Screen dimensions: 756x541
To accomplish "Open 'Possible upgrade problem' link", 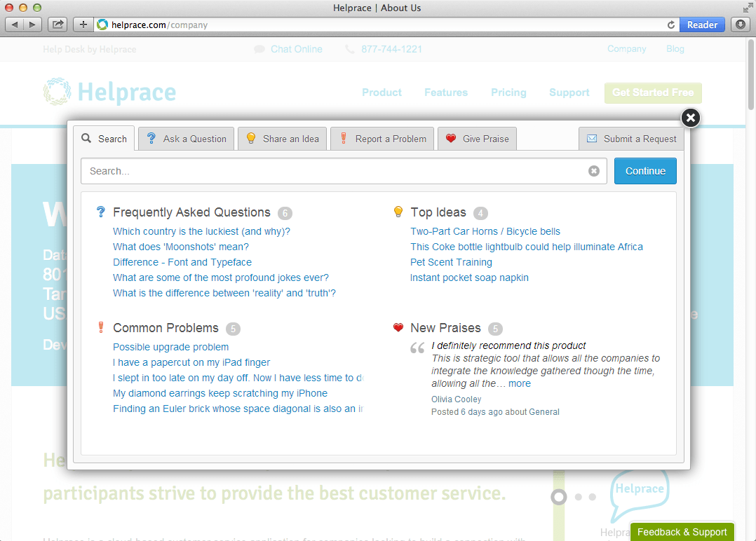I will click(x=170, y=347).
